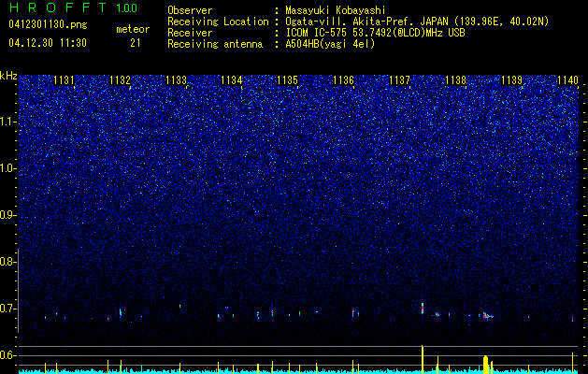
Task: Select the 0.8 kHz frequency axis label
Action: [7, 262]
